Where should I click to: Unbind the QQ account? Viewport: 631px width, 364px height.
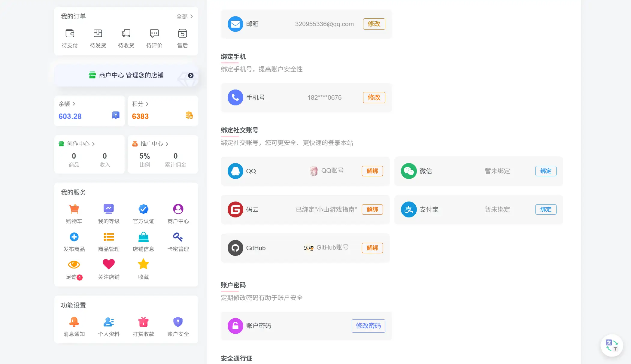click(x=372, y=171)
